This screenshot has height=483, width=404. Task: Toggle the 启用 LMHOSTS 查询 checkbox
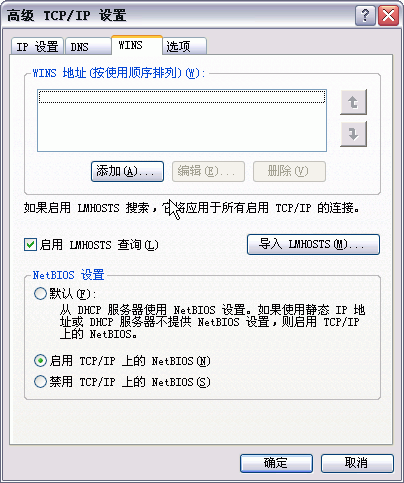pos(30,245)
